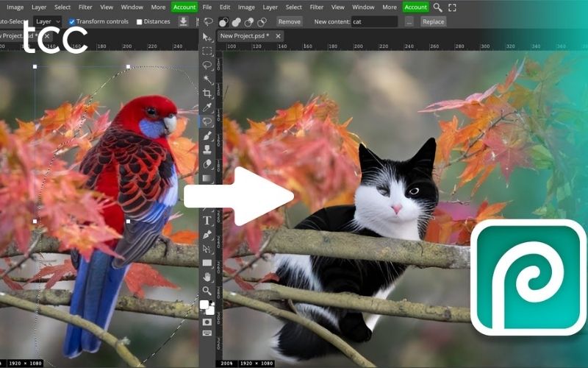Click Account button in left window
The width and height of the screenshot is (588, 368).
click(184, 7)
